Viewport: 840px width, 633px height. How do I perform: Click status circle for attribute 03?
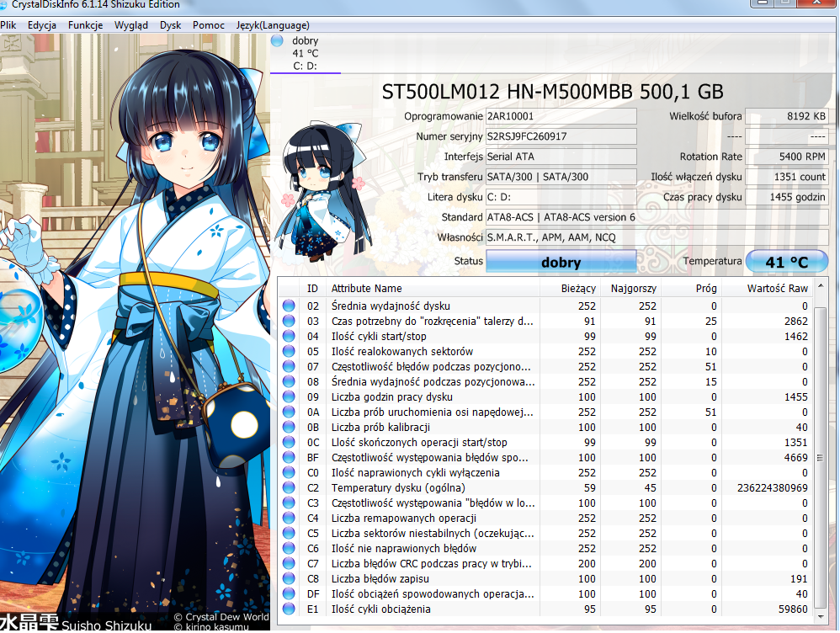point(289,321)
